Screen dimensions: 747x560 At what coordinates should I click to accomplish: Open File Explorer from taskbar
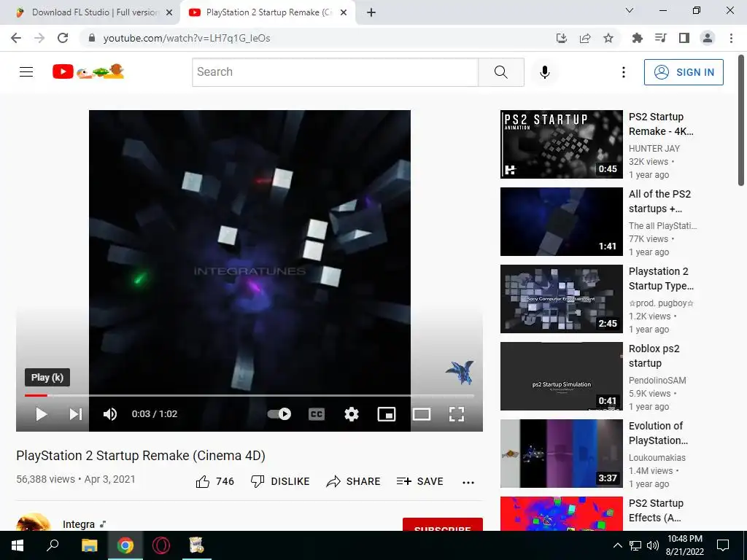tap(89, 545)
